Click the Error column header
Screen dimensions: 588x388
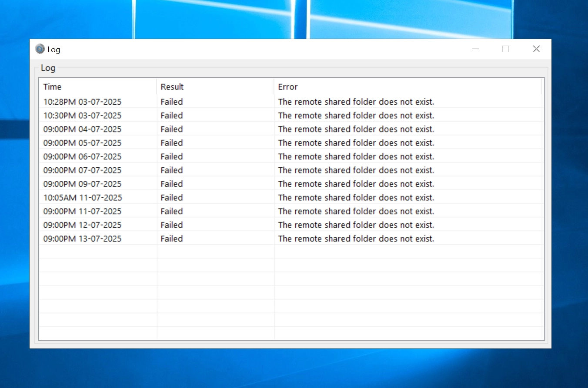coord(288,87)
